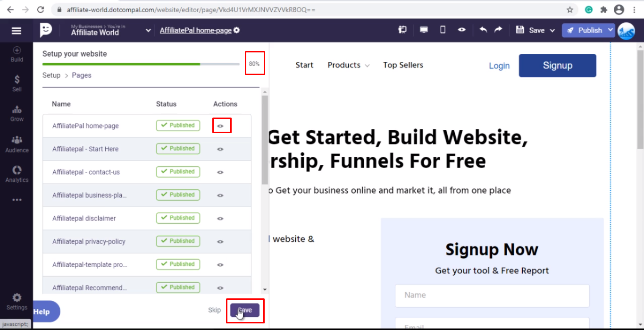Open the hamburger main menu

tap(17, 31)
